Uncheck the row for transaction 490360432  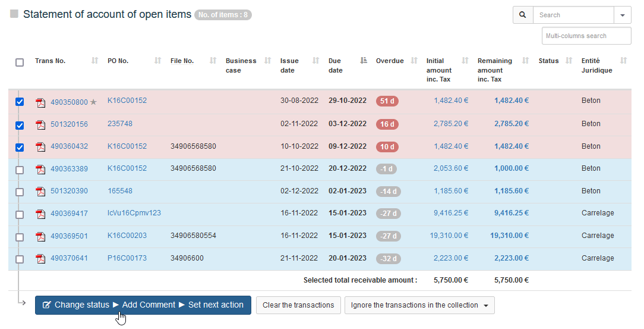[20, 147]
